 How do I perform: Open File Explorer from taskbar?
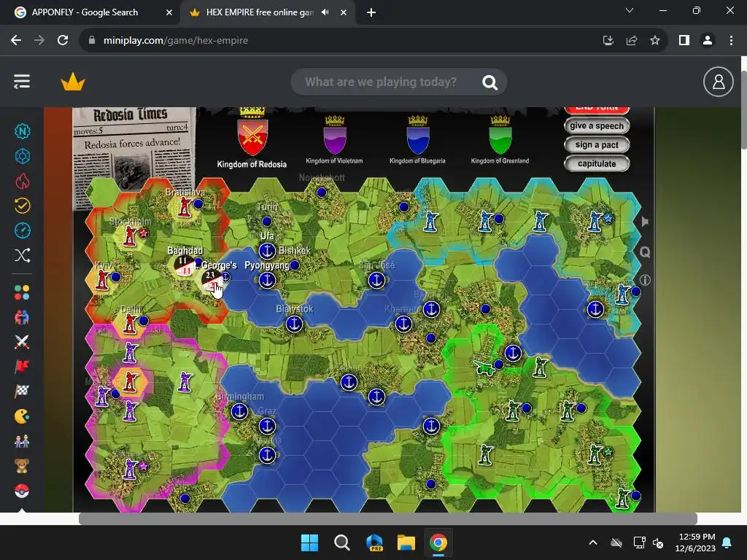[406, 542]
